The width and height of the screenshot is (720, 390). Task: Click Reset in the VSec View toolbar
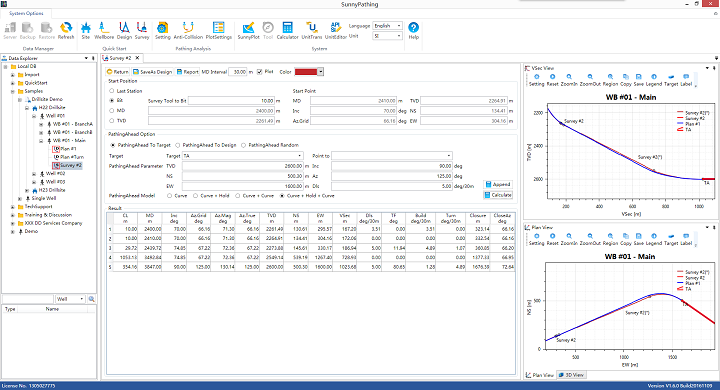pos(552,80)
